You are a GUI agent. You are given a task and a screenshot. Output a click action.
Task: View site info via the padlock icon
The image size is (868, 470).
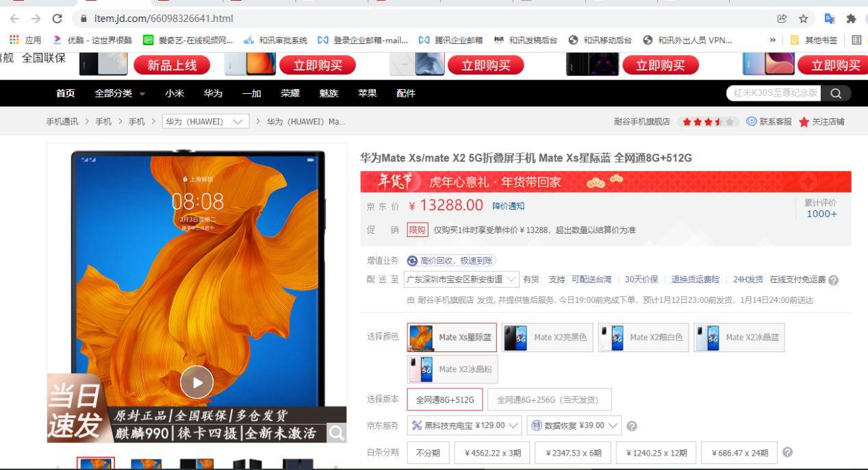pos(84,18)
